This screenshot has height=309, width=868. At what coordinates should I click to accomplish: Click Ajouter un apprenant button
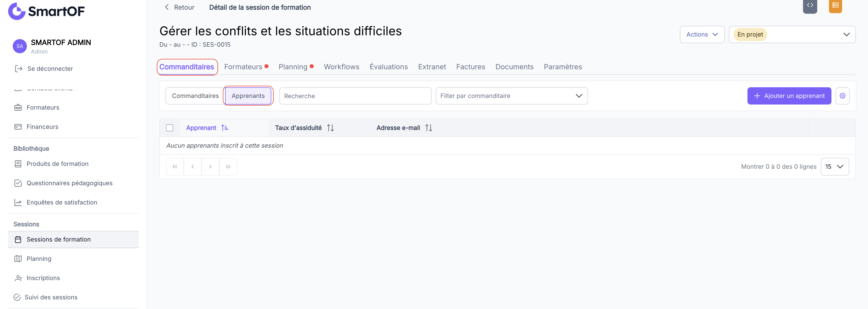[x=789, y=96]
